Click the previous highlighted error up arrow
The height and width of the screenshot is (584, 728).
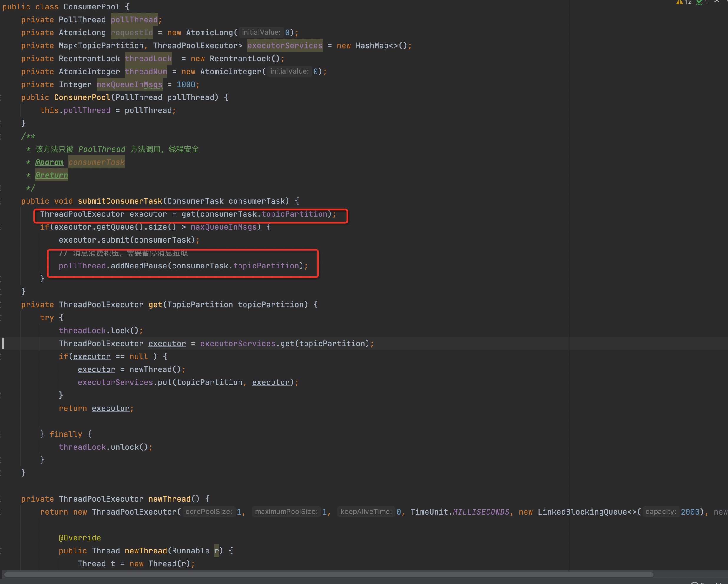(717, 2)
